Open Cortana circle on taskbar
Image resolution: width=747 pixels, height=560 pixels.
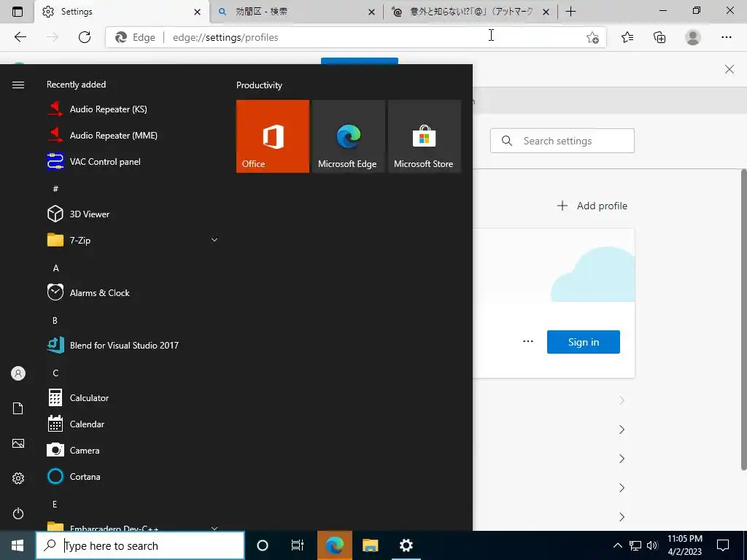[263, 545]
